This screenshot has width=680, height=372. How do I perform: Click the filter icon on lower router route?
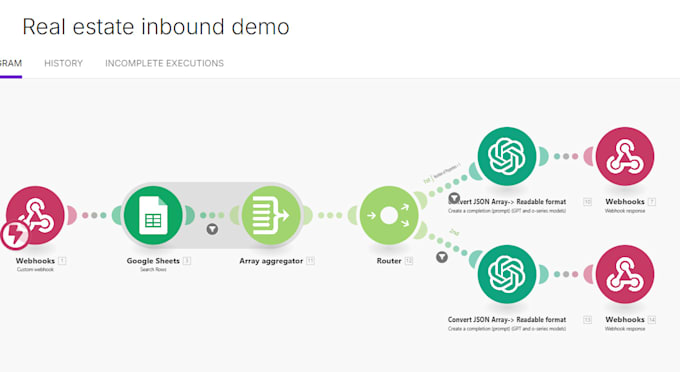[442, 257]
